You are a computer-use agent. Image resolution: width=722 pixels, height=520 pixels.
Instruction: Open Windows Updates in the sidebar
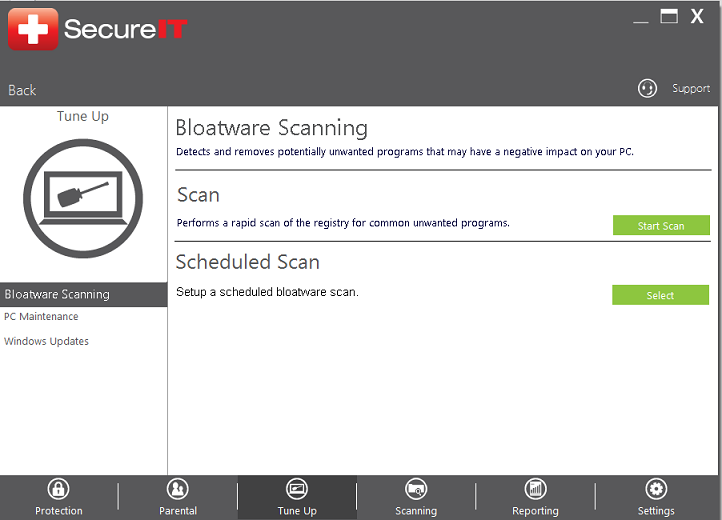pos(47,341)
